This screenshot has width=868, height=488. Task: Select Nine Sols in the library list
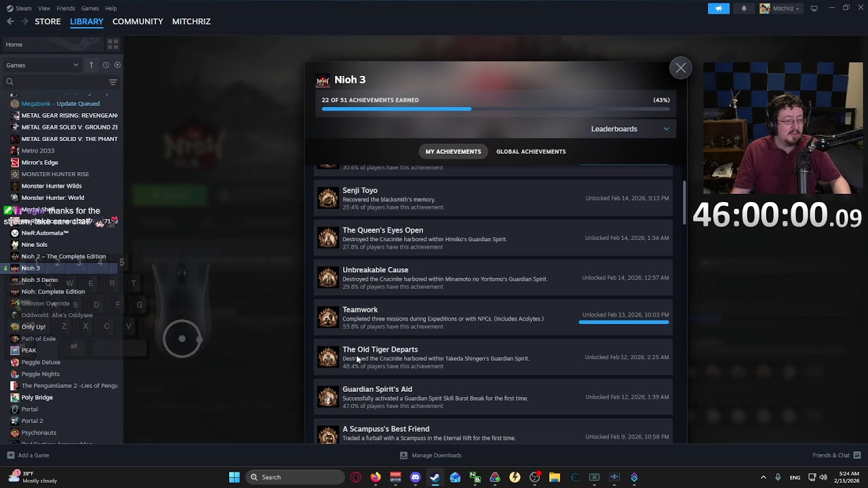click(x=35, y=245)
